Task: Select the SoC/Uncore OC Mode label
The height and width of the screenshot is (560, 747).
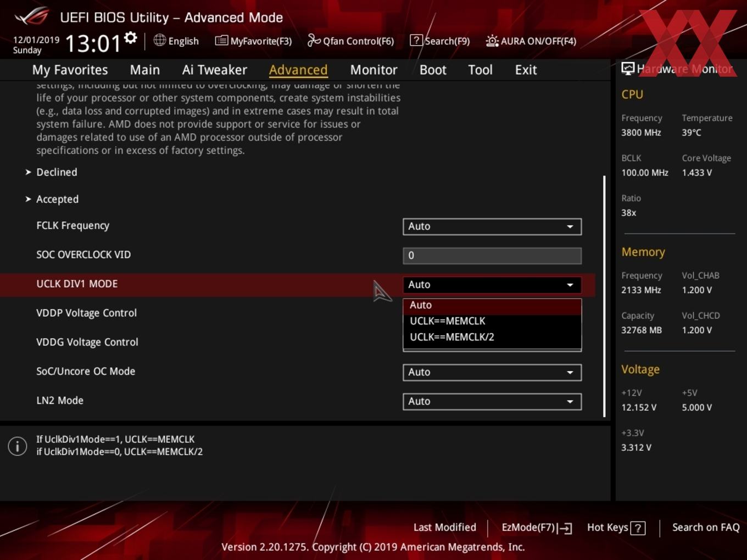Action: coord(86,371)
